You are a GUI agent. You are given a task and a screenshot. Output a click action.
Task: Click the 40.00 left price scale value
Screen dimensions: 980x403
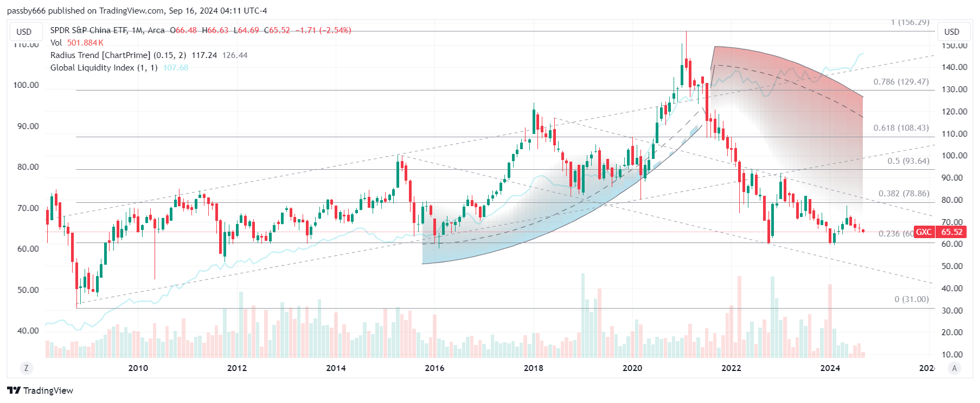point(28,331)
